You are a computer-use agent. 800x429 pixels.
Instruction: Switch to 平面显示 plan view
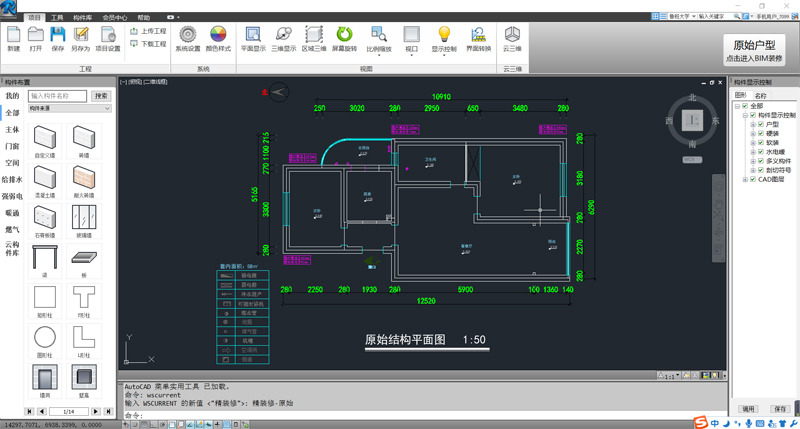click(x=253, y=39)
